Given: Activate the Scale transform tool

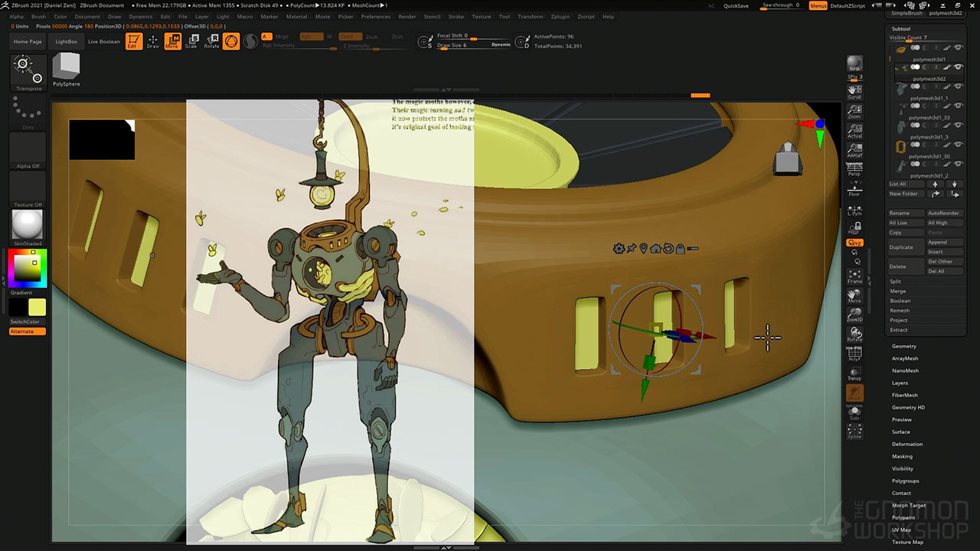Looking at the screenshot, I should (191, 41).
